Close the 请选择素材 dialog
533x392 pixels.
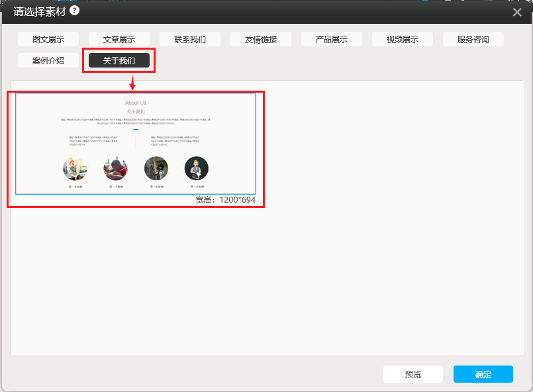tap(517, 12)
